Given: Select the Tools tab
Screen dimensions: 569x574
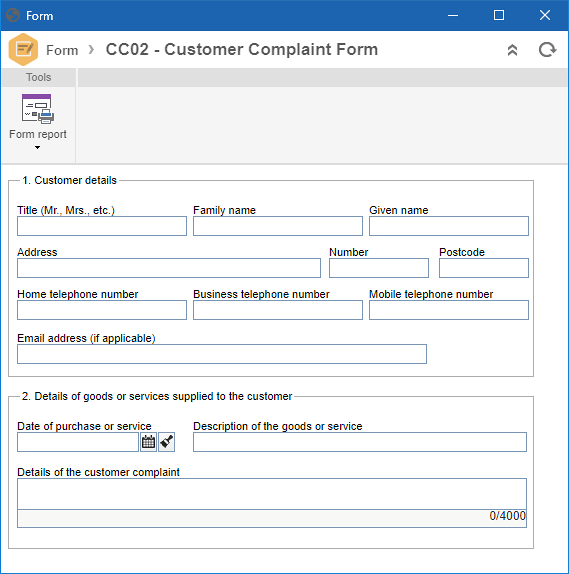Looking at the screenshot, I should pos(38,77).
